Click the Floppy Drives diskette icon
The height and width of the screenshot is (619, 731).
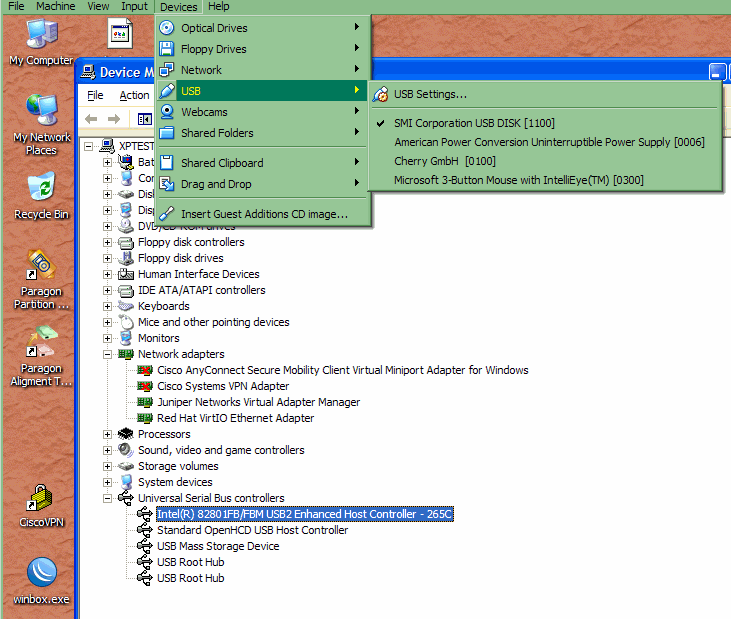167,49
